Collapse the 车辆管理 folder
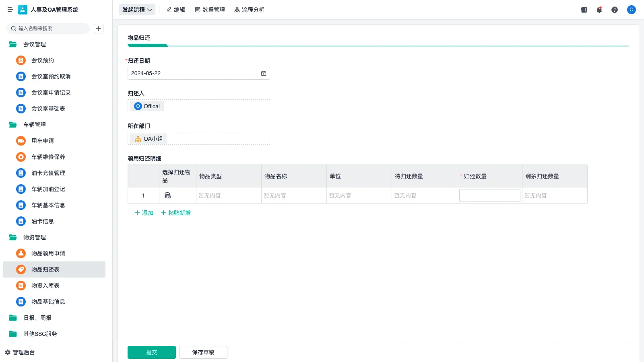This screenshot has width=644, height=362. point(13,125)
